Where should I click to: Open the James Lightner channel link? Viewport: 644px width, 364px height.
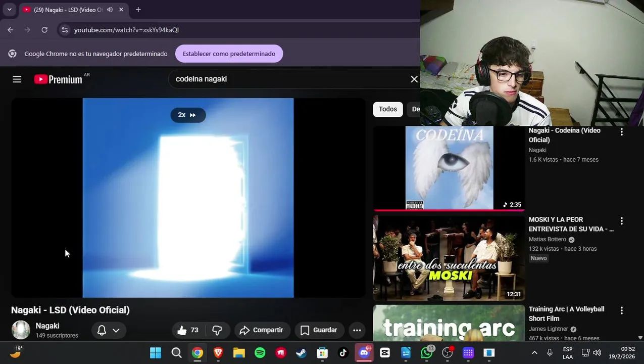[549, 329]
